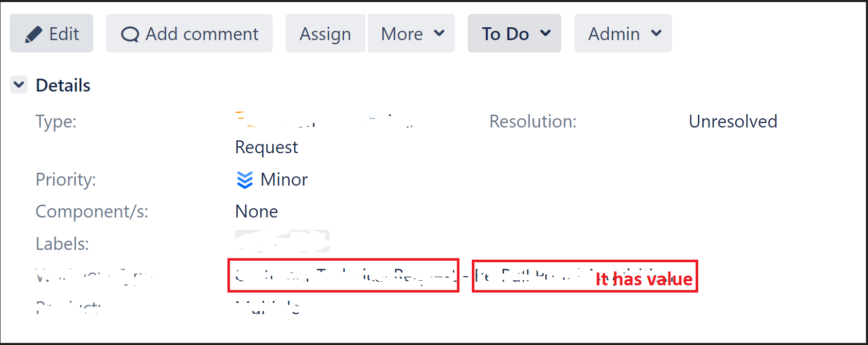Click the blurred label tag
The height and width of the screenshot is (345, 868).
[x=282, y=241]
